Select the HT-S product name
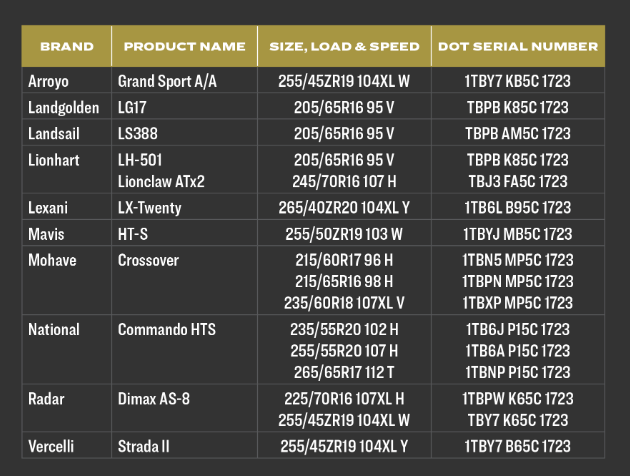630x476 pixels. pyautogui.click(x=135, y=234)
